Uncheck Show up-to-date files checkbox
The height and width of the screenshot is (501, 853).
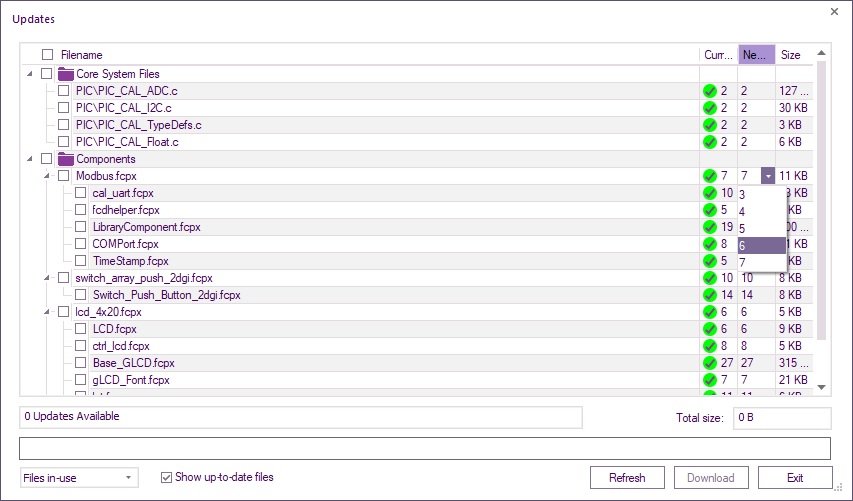(x=167, y=478)
